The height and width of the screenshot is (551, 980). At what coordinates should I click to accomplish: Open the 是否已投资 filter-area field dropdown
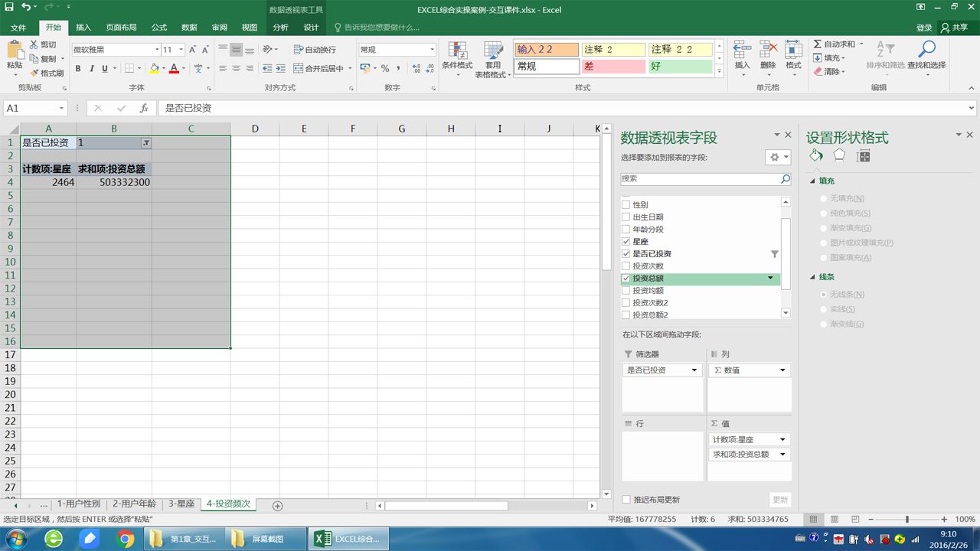[x=694, y=370]
